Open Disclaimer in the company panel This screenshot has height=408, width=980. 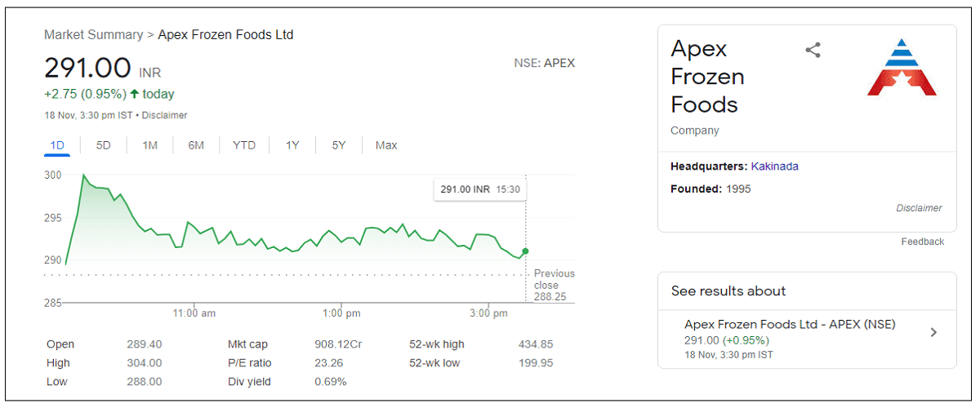coord(919,208)
